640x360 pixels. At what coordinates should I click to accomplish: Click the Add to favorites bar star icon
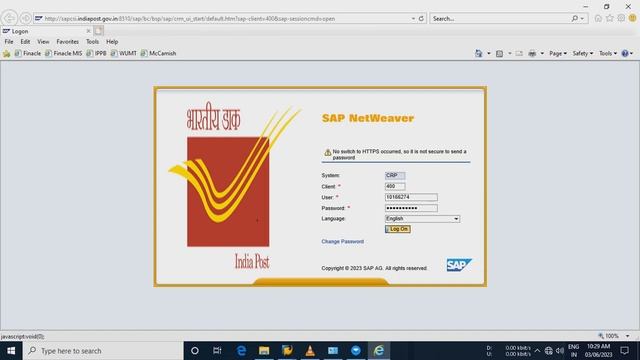coord(7,53)
